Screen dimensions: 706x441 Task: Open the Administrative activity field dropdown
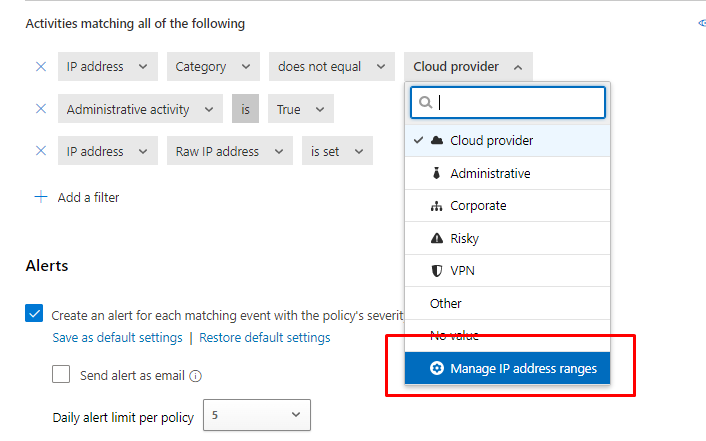coord(140,109)
